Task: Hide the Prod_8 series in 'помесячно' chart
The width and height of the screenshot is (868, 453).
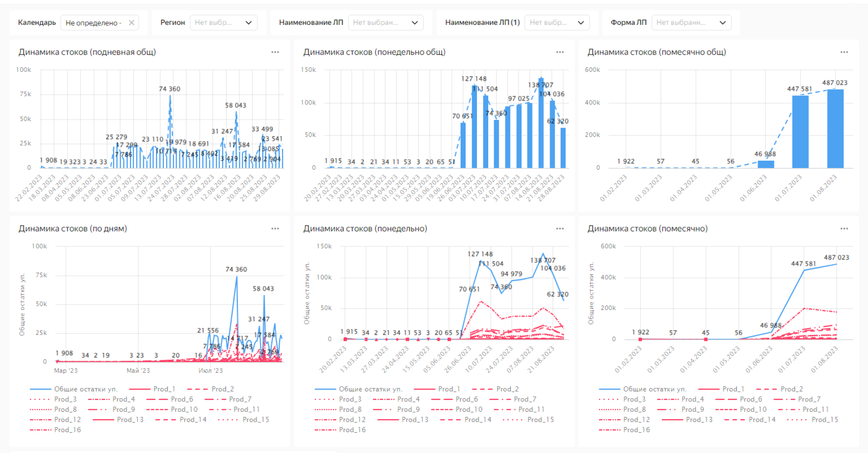Action: click(623, 409)
